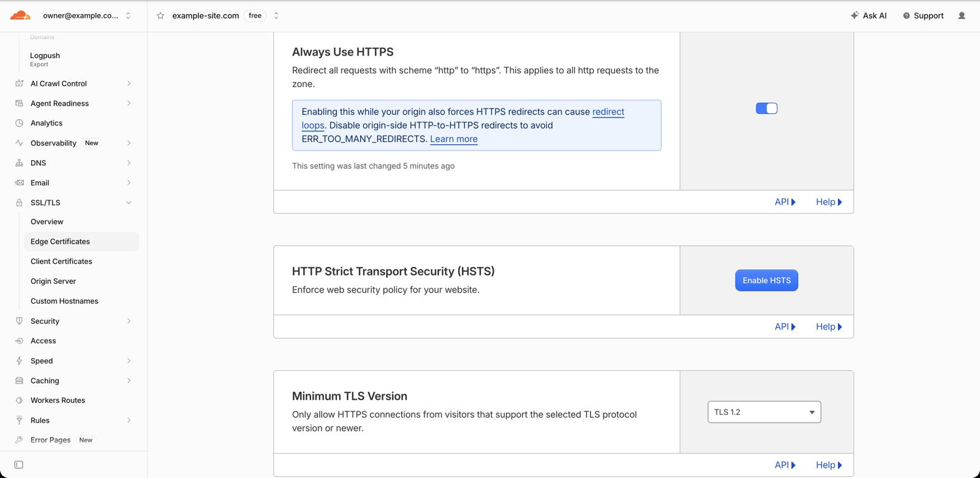The height and width of the screenshot is (478, 980).
Task: Toggle Always Use HTTPS switch off
Action: click(x=766, y=108)
